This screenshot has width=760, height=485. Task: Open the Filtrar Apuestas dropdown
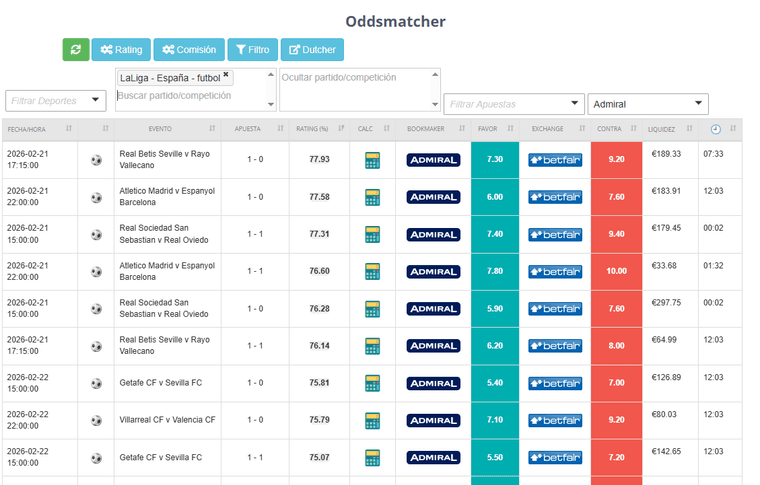tap(514, 103)
